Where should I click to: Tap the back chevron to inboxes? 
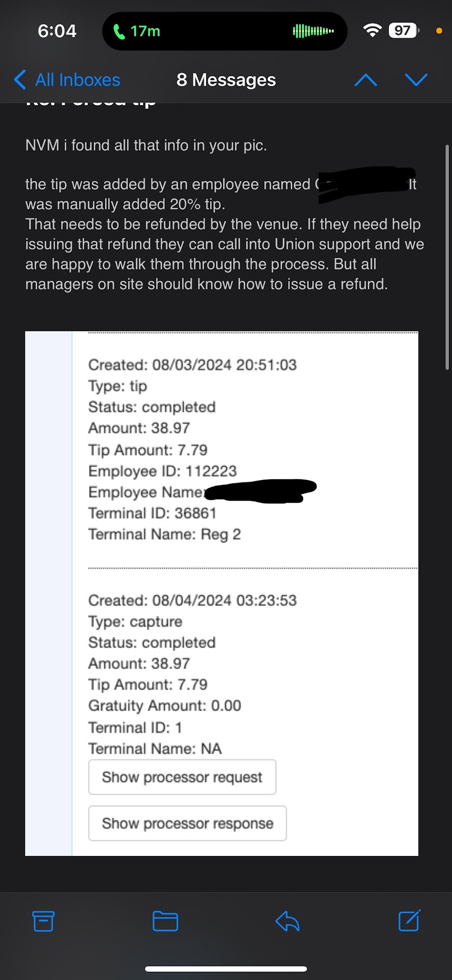20,80
